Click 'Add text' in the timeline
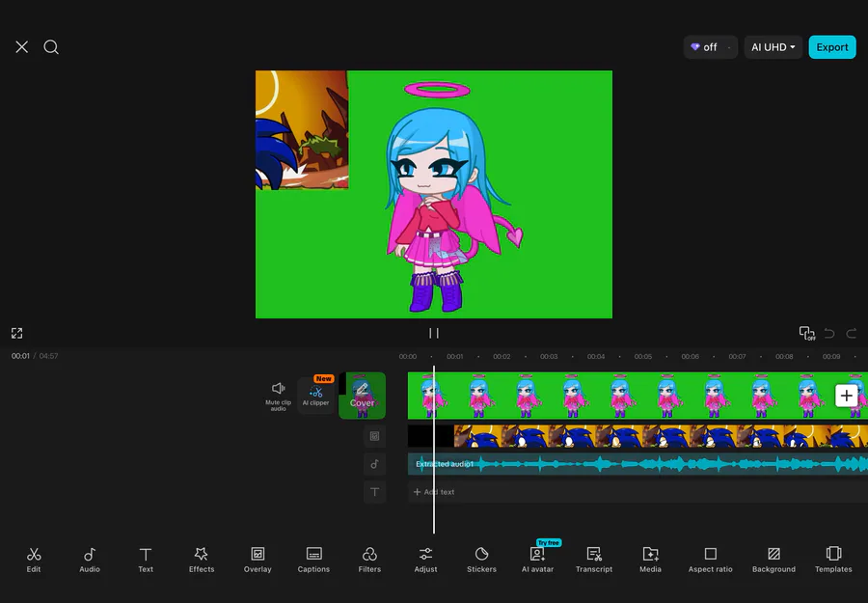 tap(434, 492)
